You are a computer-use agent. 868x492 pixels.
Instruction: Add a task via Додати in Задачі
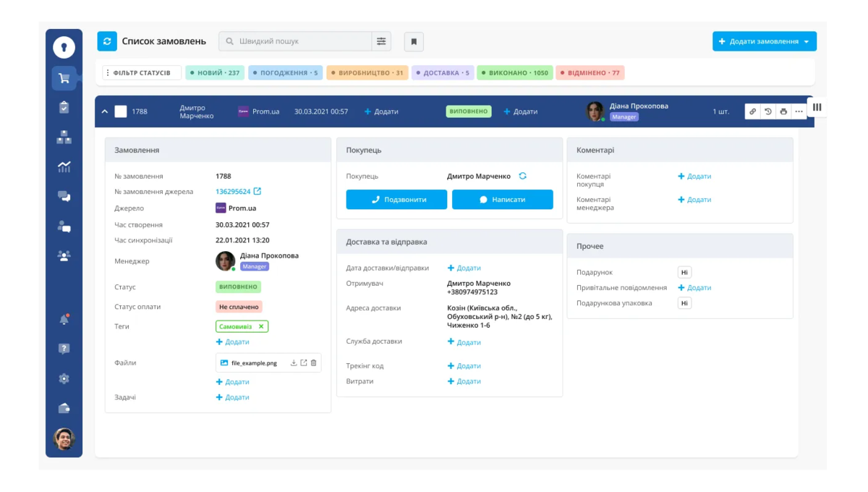pos(232,397)
